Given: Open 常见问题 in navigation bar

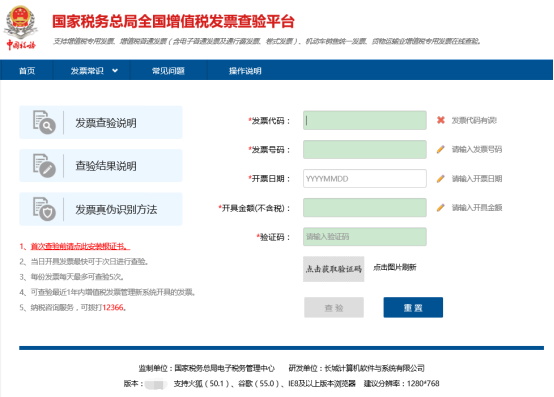Looking at the screenshot, I should (168, 71).
